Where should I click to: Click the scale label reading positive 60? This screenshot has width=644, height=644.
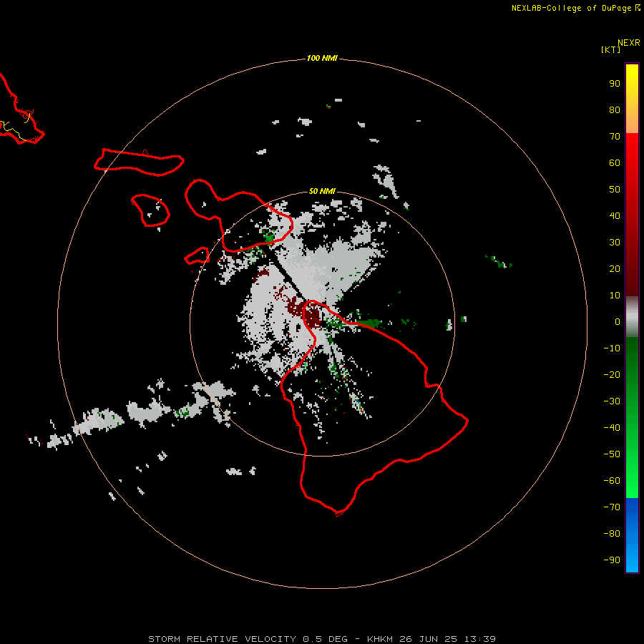tap(615, 162)
